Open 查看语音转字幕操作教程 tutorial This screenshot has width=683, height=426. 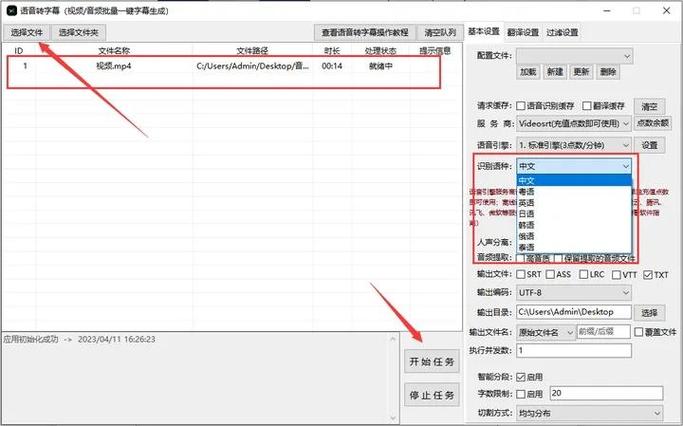(x=365, y=33)
